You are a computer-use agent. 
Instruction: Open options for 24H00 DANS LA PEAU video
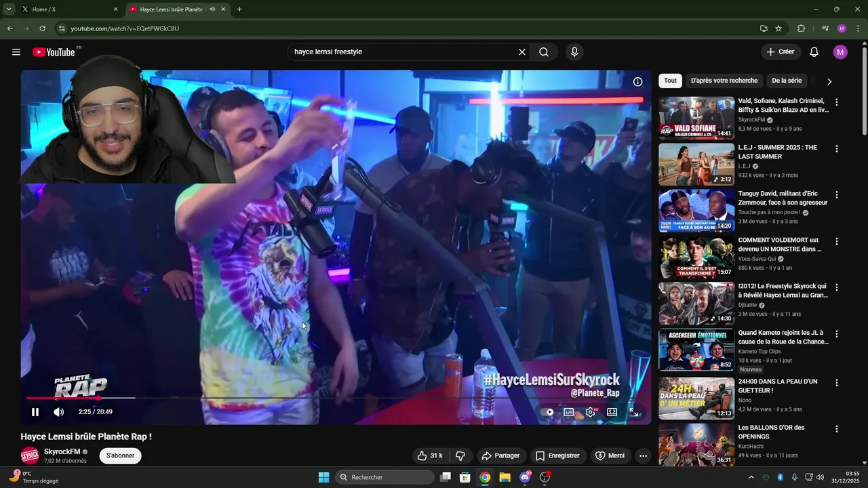pyautogui.click(x=836, y=383)
